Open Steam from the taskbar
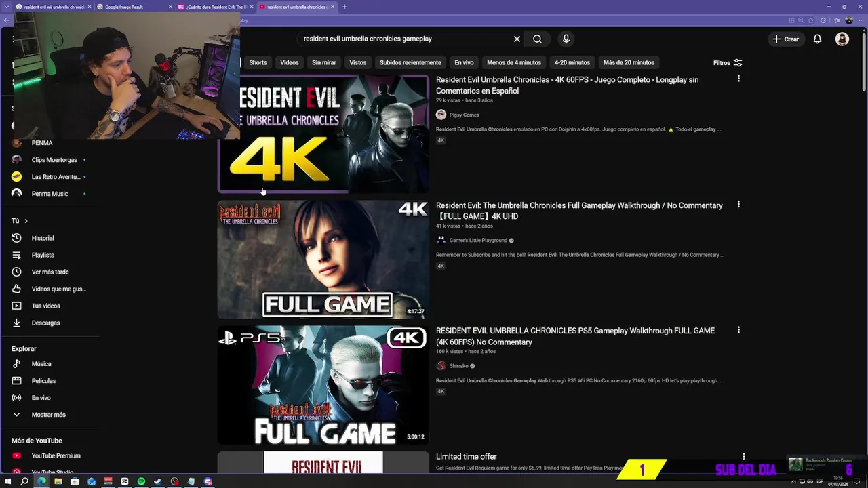The width and height of the screenshot is (868, 488). click(x=157, y=481)
